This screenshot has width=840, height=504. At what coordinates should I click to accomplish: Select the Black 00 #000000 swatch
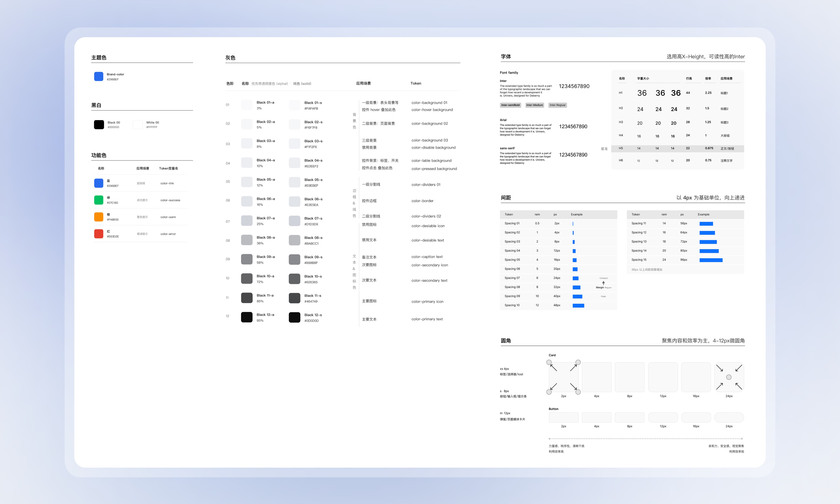pyautogui.click(x=99, y=125)
